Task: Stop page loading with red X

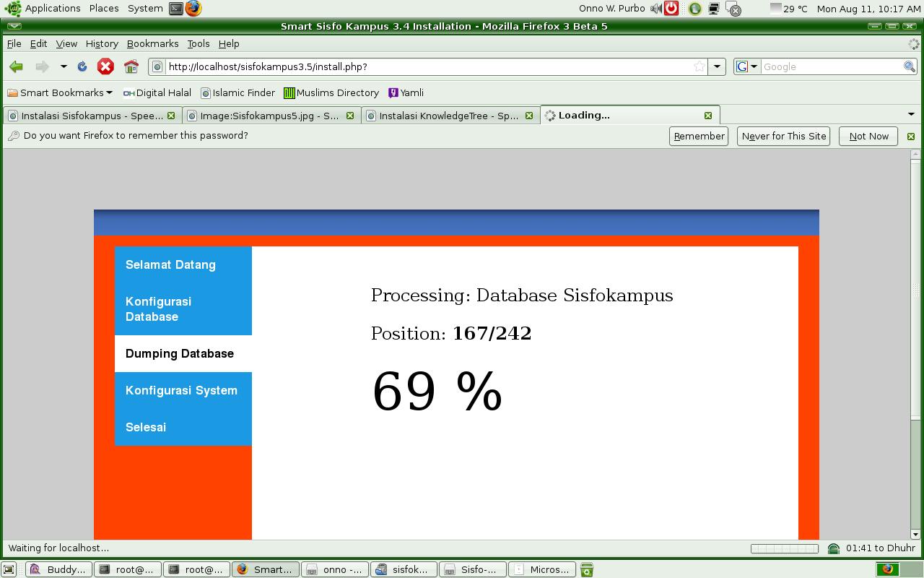Action: click(105, 66)
